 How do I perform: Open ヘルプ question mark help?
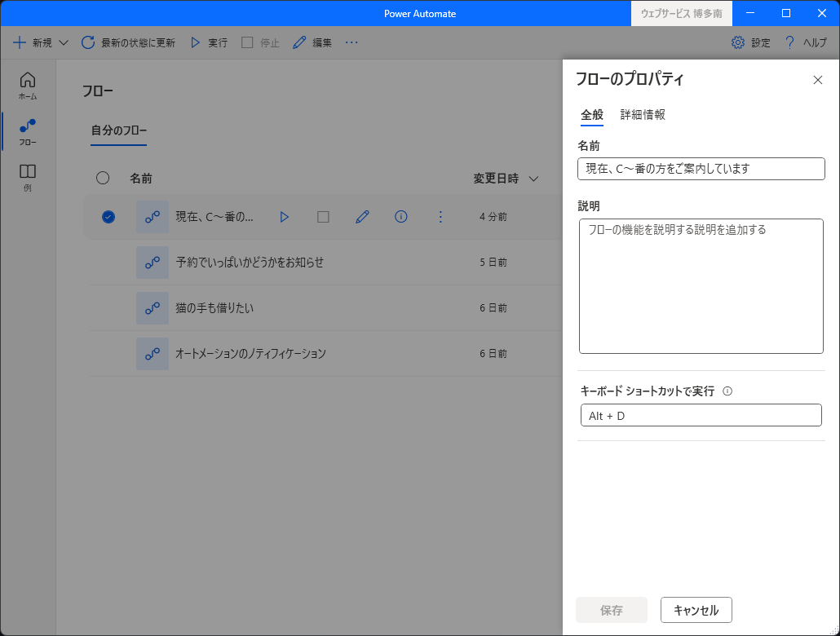coord(805,42)
